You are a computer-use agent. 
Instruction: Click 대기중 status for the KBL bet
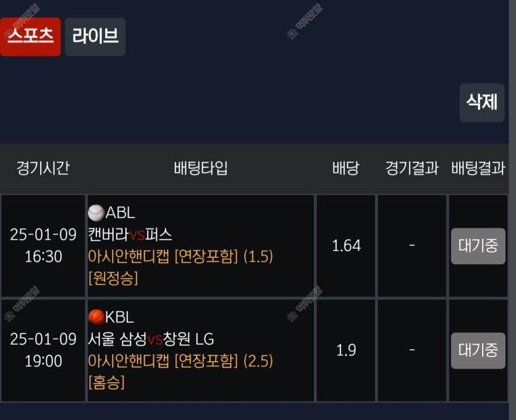tap(478, 350)
